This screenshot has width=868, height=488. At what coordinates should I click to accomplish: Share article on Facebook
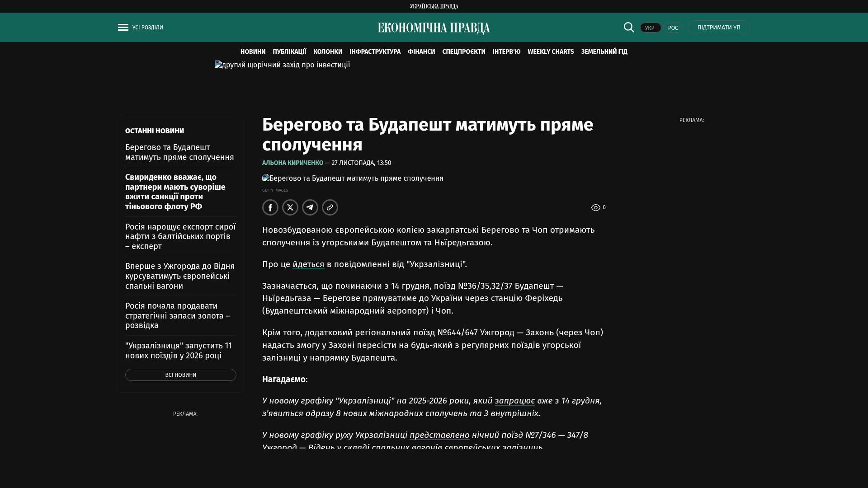click(x=270, y=207)
